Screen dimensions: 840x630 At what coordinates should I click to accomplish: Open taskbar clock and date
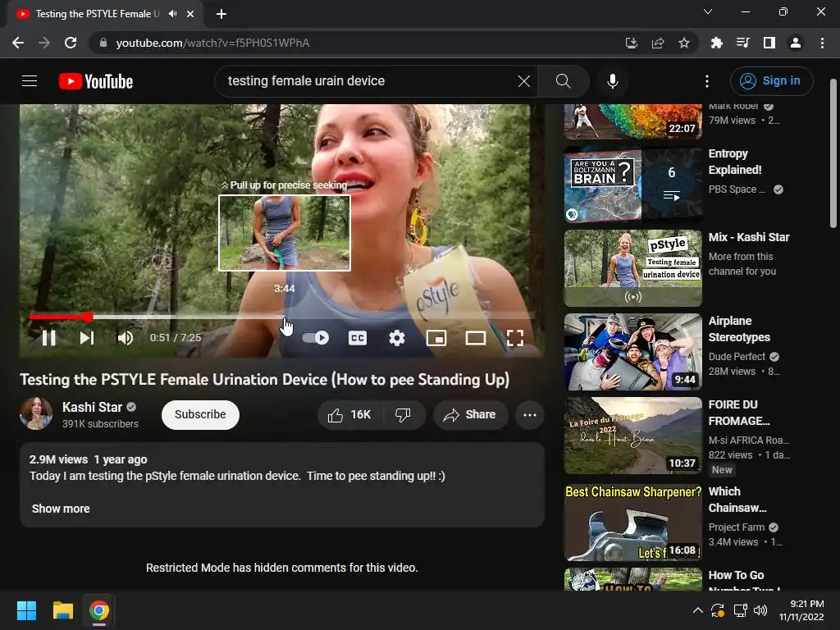point(802,610)
